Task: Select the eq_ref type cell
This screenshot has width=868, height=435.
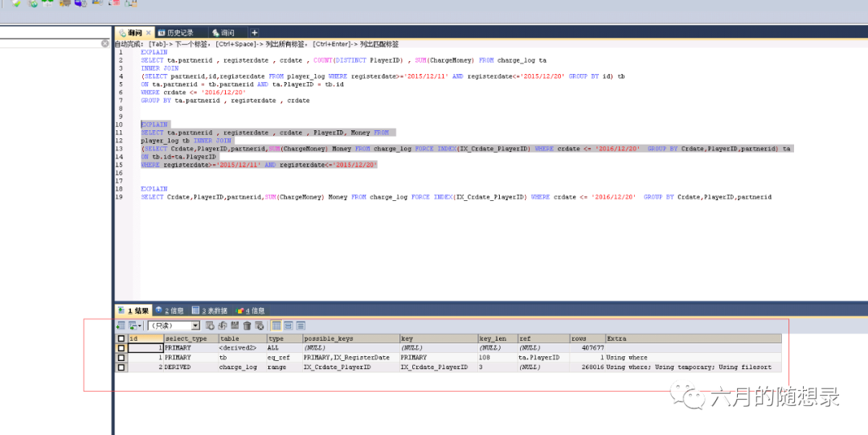Action: click(x=285, y=358)
